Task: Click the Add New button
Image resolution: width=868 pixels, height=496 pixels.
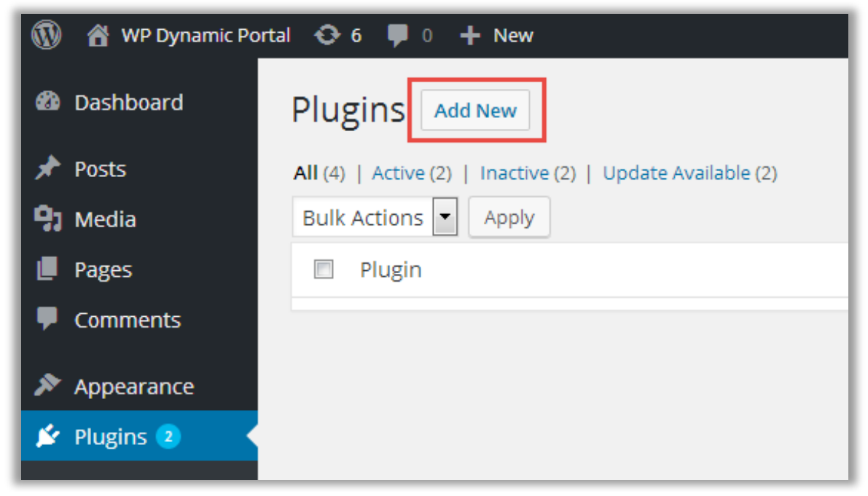Action: point(475,111)
